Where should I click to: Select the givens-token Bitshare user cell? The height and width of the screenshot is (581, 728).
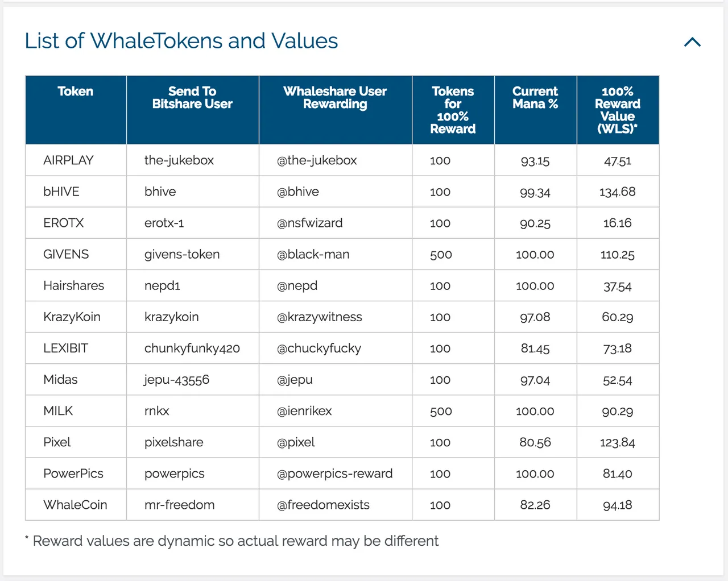(x=182, y=254)
